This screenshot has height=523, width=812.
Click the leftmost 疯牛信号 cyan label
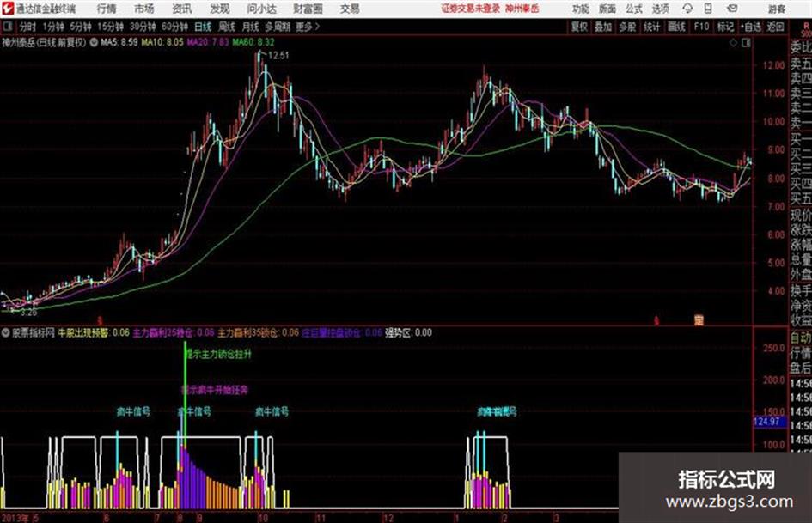pyautogui.click(x=133, y=411)
